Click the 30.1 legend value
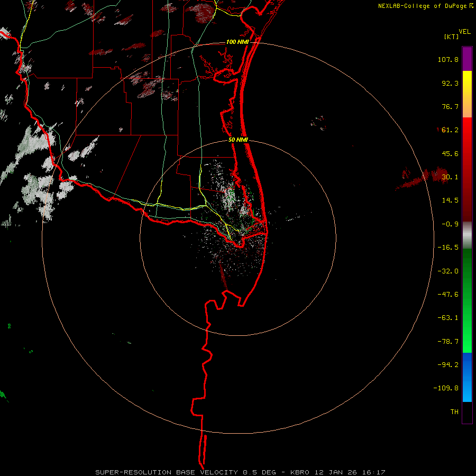Viewport: 476px width, 476px height. click(450, 177)
